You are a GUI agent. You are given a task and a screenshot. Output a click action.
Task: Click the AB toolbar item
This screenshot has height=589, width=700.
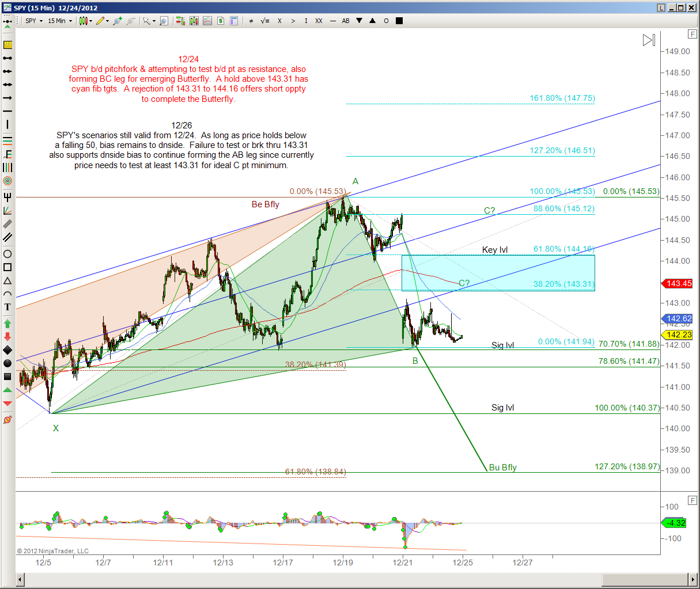click(x=346, y=21)
